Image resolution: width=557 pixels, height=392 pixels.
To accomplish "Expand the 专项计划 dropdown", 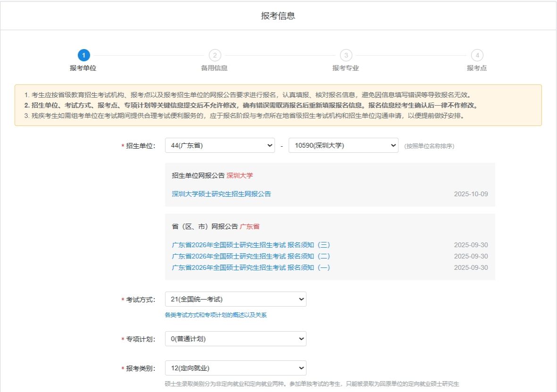I will 235,339.
